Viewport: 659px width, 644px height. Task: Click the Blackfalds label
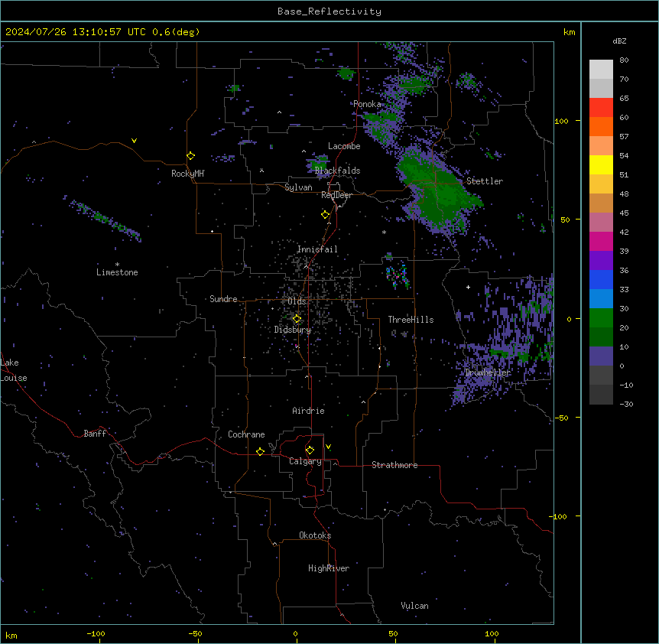(x=337, y=171)
